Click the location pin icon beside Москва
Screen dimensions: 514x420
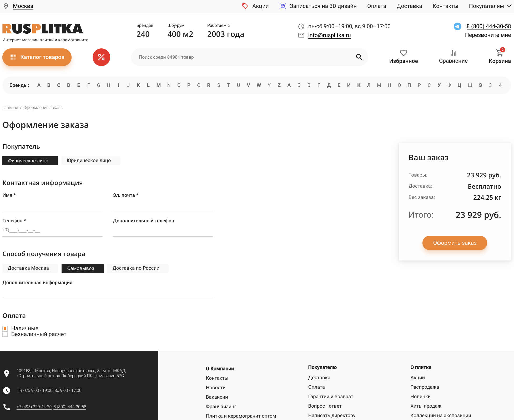pos(6,6)
